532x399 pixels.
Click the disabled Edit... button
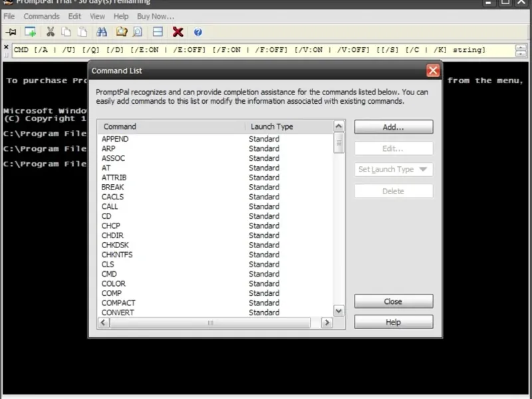click(x=394, y=148)
